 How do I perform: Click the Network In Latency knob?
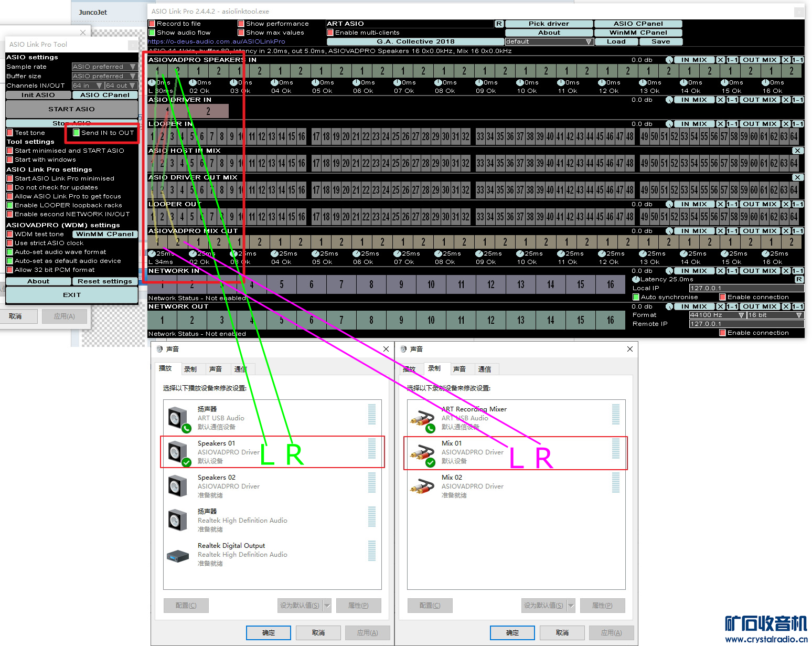(636, 280)
